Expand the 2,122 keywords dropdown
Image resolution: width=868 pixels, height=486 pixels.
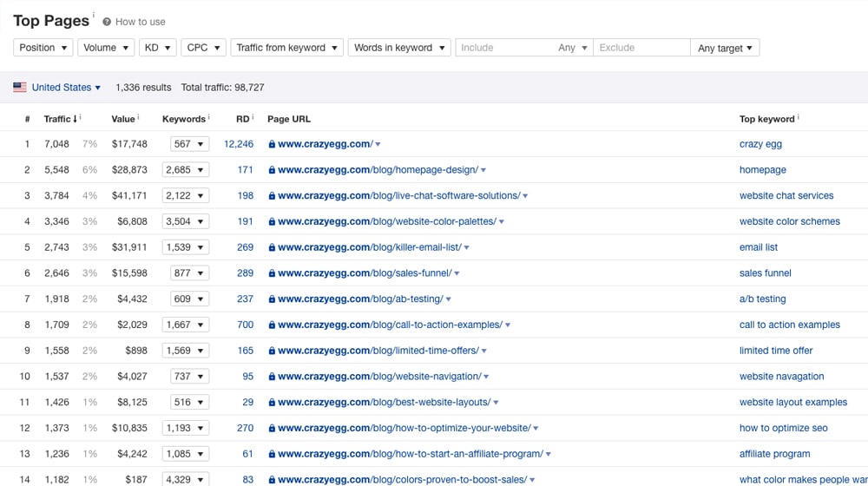(186, 195)
